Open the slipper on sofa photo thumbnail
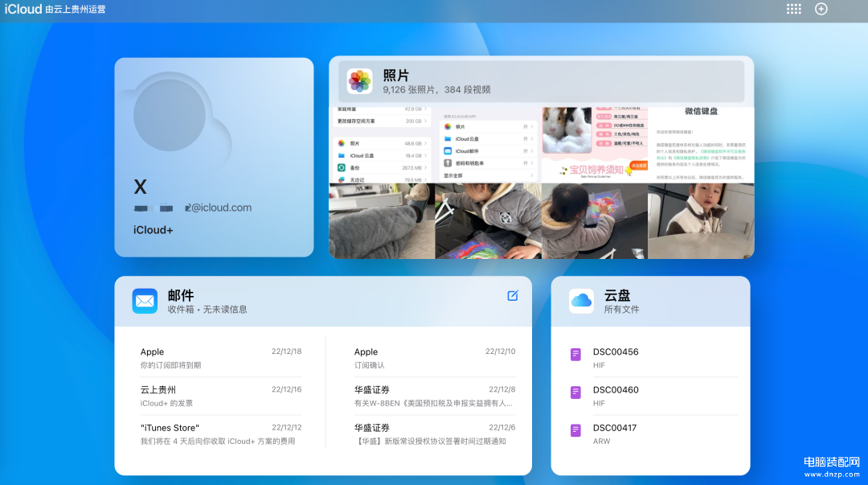Image resolution: width=868 pixels, height=485 pixels. click(x=382, y=221)
